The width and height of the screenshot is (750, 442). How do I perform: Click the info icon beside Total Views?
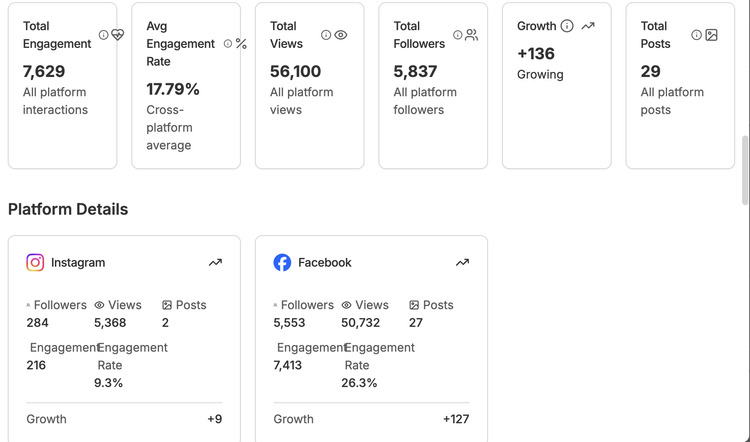click(326, 35)
